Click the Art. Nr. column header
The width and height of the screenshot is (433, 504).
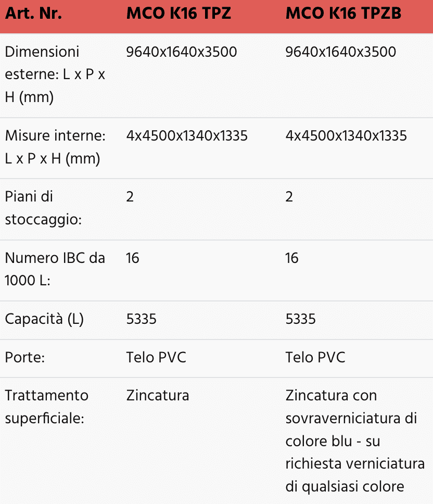[33, 14]
